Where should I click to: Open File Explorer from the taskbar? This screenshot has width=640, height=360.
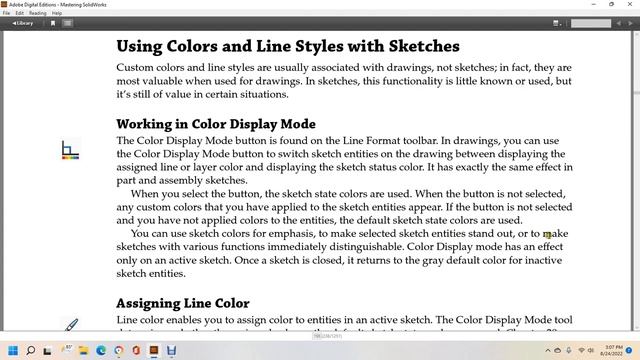click(x=83, y=351)
